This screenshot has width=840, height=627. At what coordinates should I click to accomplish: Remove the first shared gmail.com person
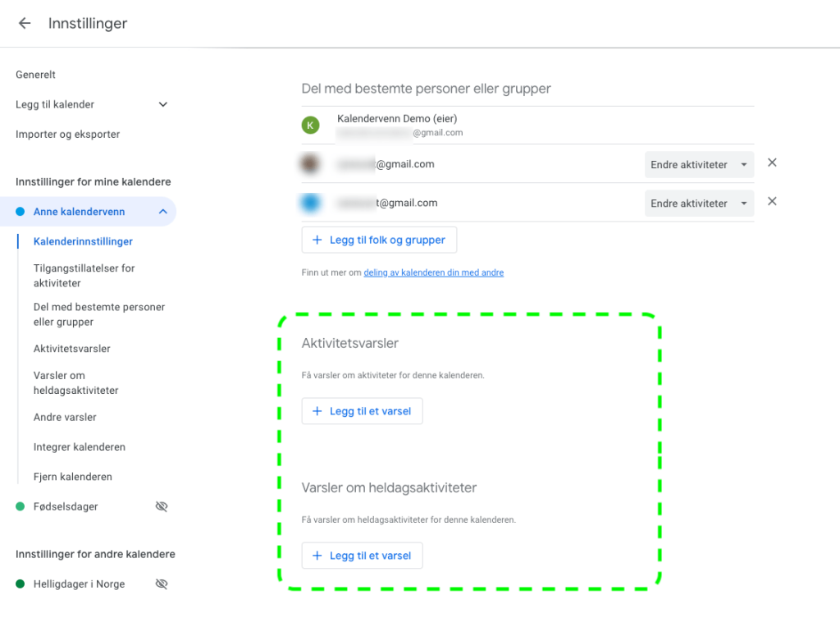(772, 163)
